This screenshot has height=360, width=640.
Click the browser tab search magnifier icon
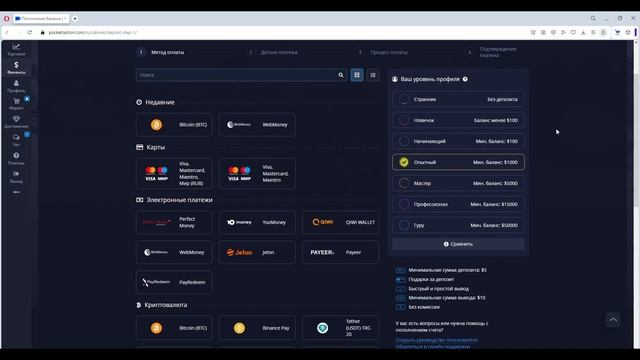593,18
